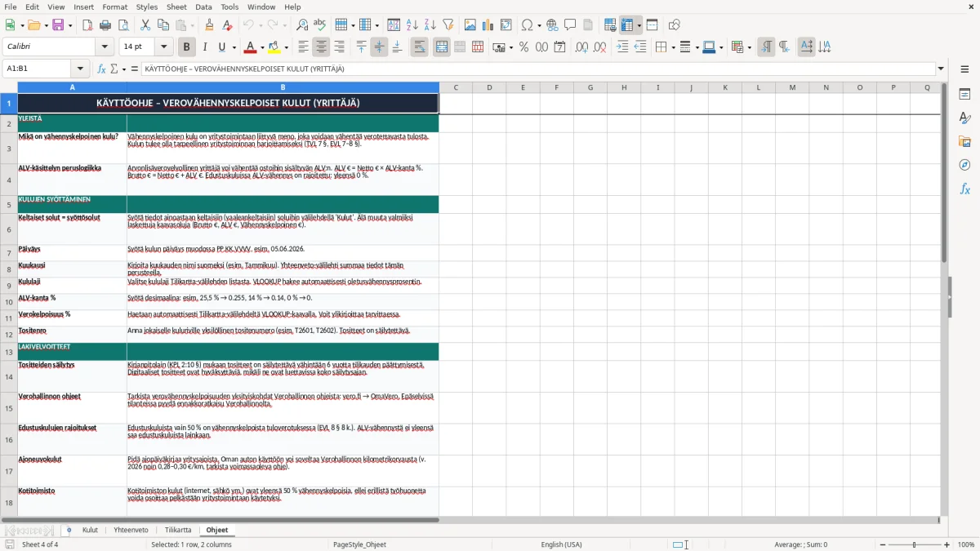The image size is (980, 551).
Task: Toggle Center Vertically alignment
Action: [380, 47]
